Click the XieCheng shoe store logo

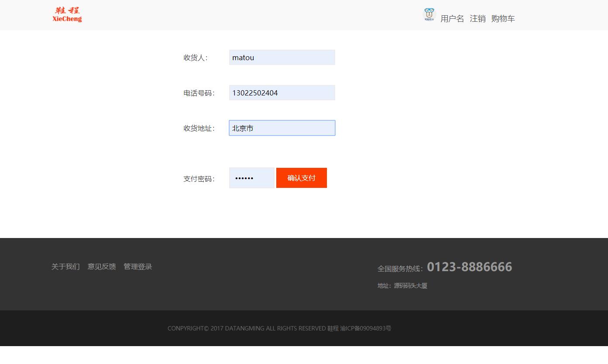[x=66, y=14]
